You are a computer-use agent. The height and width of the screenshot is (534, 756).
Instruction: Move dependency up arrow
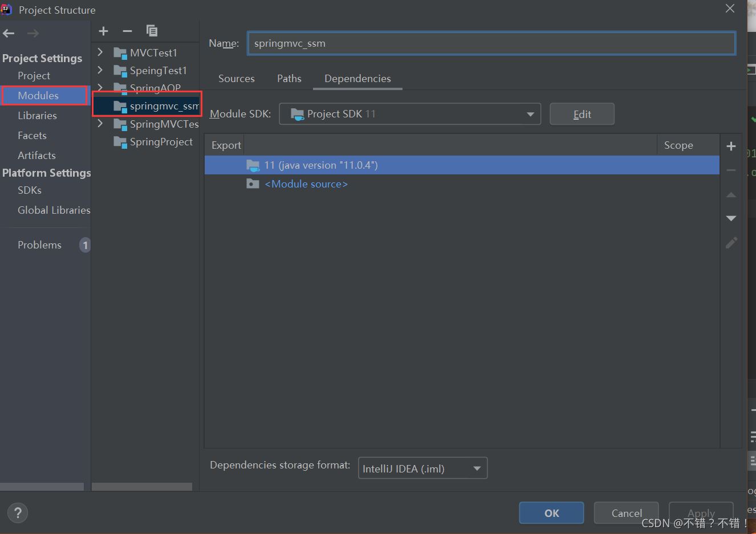[731, 195]
